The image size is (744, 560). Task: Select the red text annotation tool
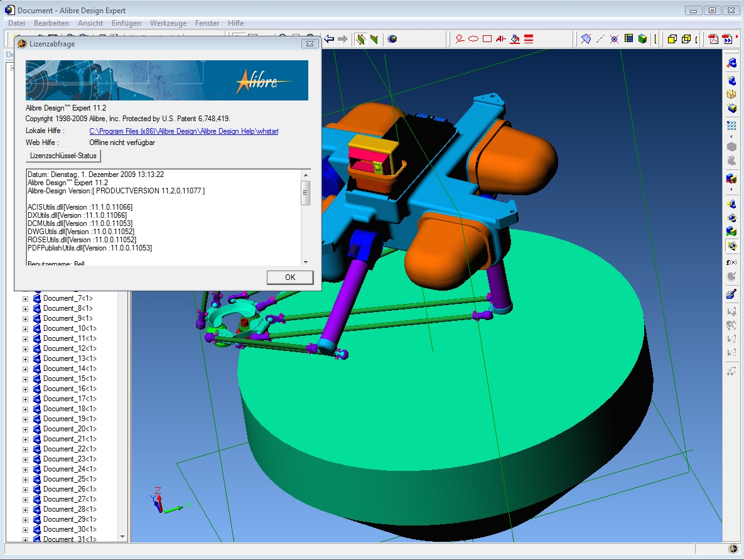tap(500, 39)
